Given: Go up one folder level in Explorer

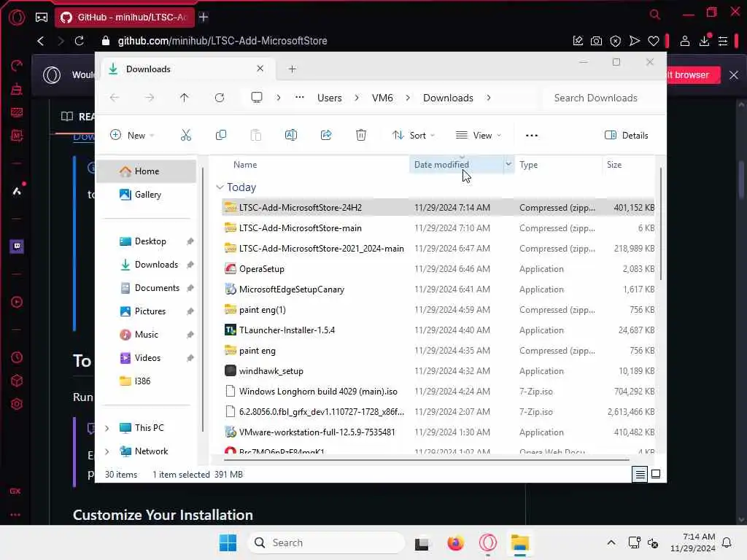Looking at the screenshot, I should pos(185,98).
